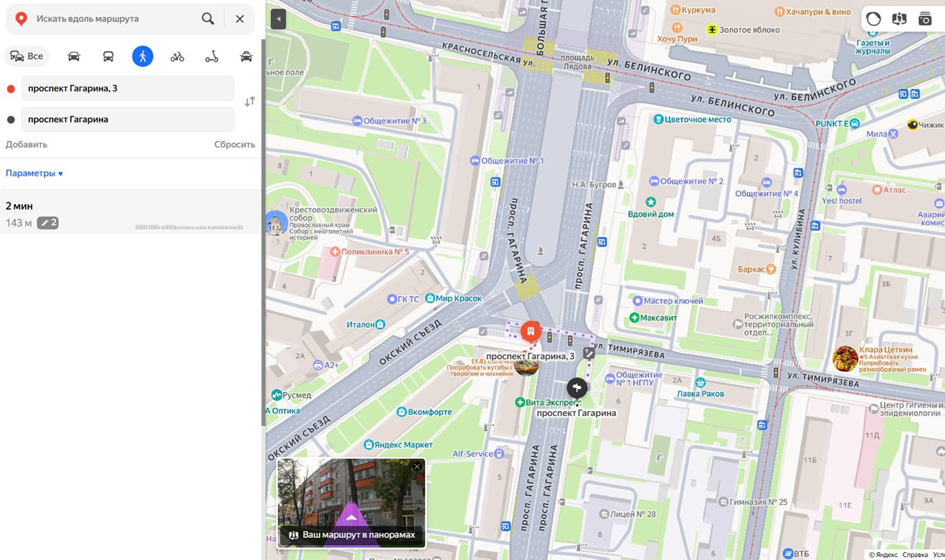Image resolution: width=945 pixels, height=560 pixels.
Task: Select the taxi route mode
Action: (x=246, y=56)
